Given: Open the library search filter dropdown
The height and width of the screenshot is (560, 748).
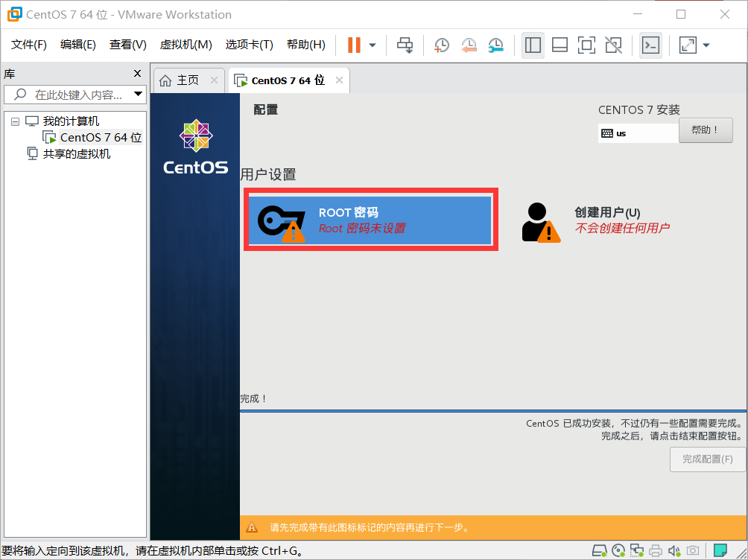Looking at the screenshot, I should (x=138, y=94).
